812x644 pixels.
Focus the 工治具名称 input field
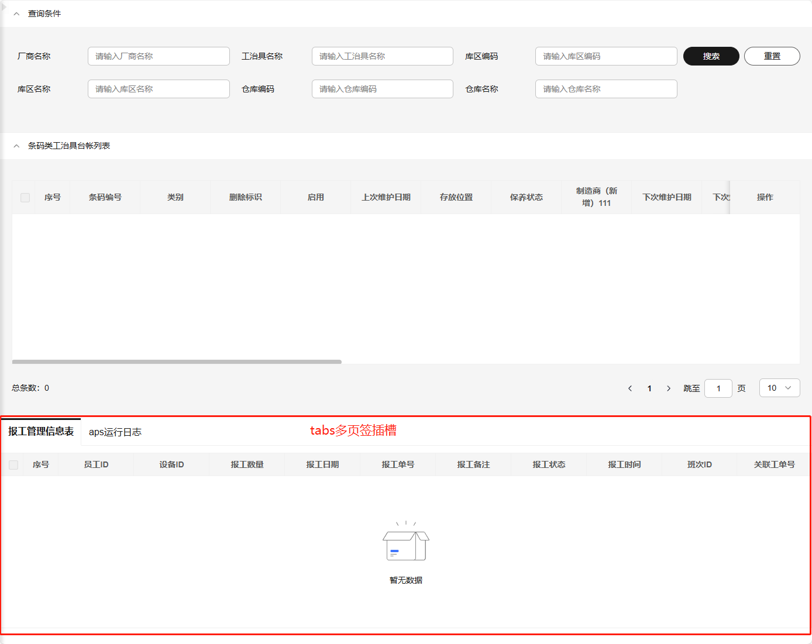(x=382, y=56)
